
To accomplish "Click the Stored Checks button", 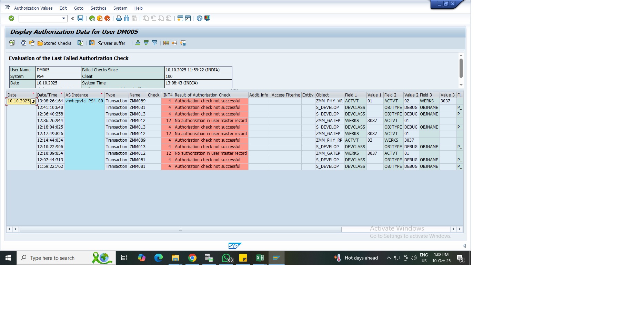I will click(x=54, y=43).
